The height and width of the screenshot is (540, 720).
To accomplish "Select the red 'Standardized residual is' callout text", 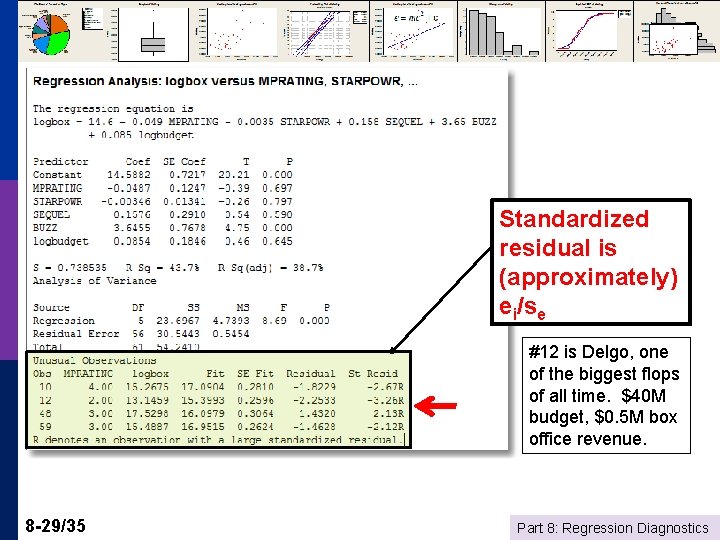I will click(589, 263).
